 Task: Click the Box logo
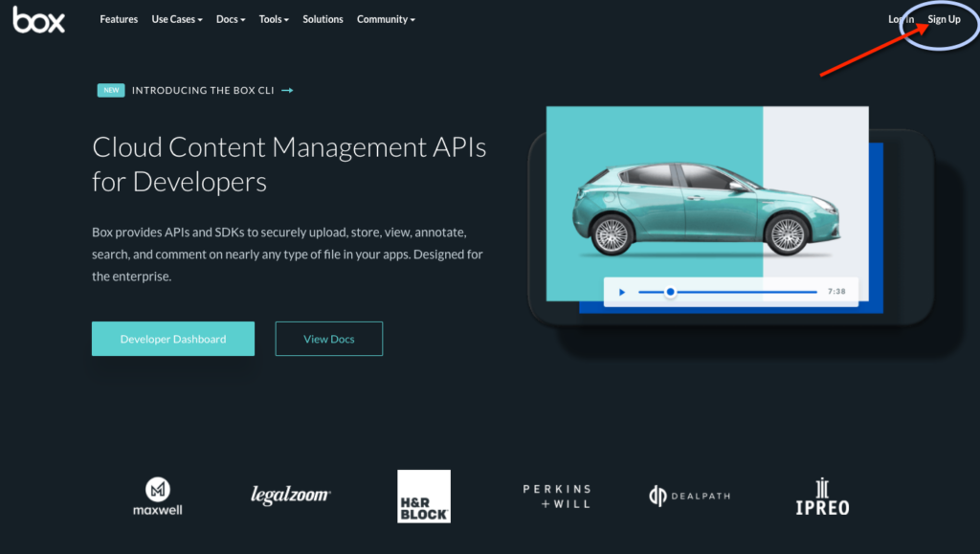click(x=38, y=20)
